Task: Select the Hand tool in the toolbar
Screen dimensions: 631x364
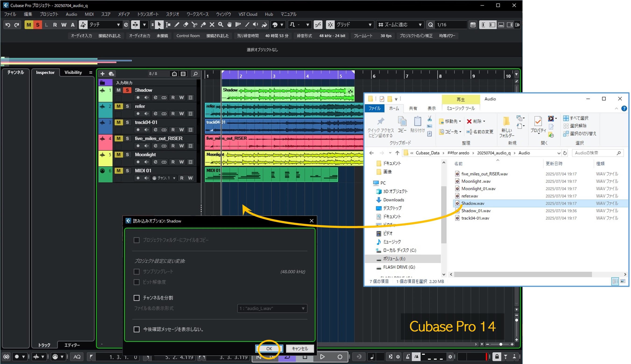Action: 229,25
